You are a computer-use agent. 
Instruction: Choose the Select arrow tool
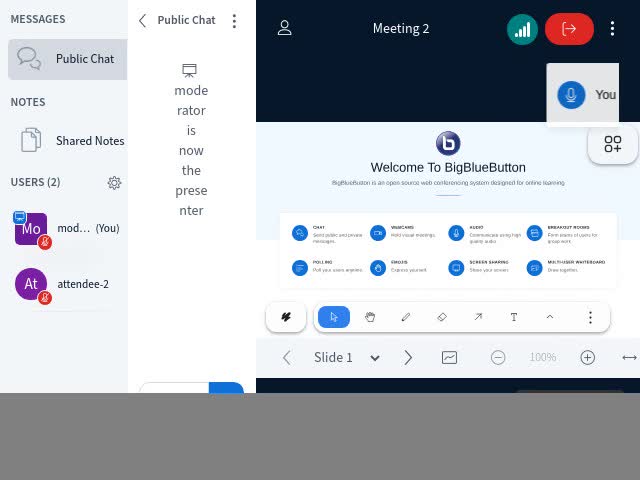334,317
